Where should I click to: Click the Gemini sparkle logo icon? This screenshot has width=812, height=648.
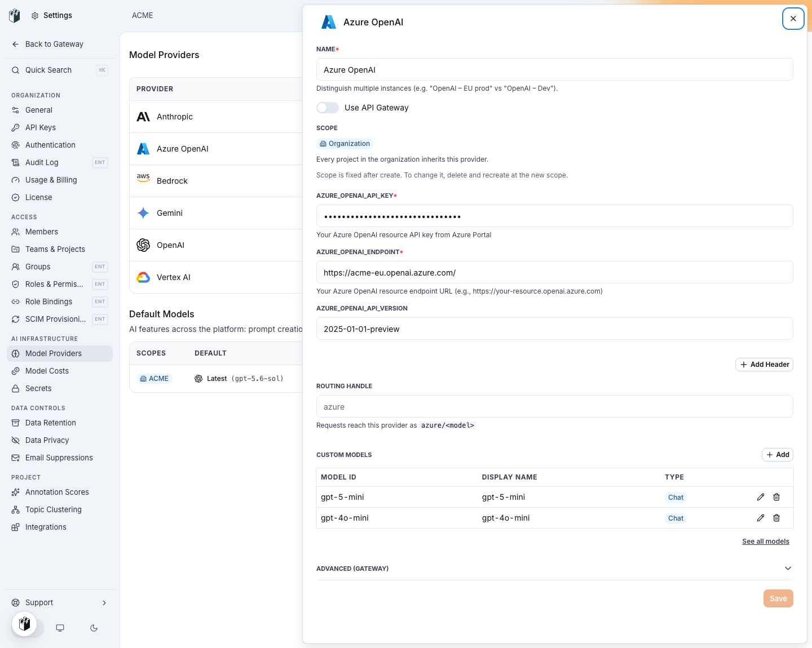point(143,213)
